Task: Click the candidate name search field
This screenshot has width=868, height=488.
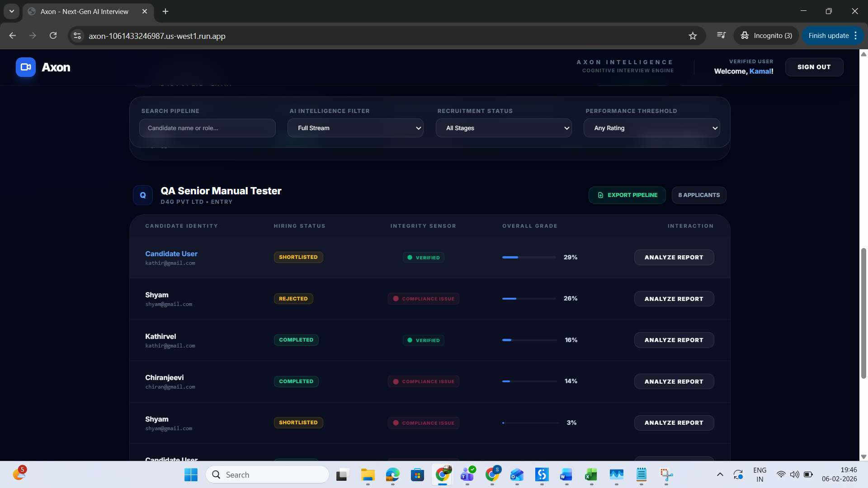Action: point(208,128)
